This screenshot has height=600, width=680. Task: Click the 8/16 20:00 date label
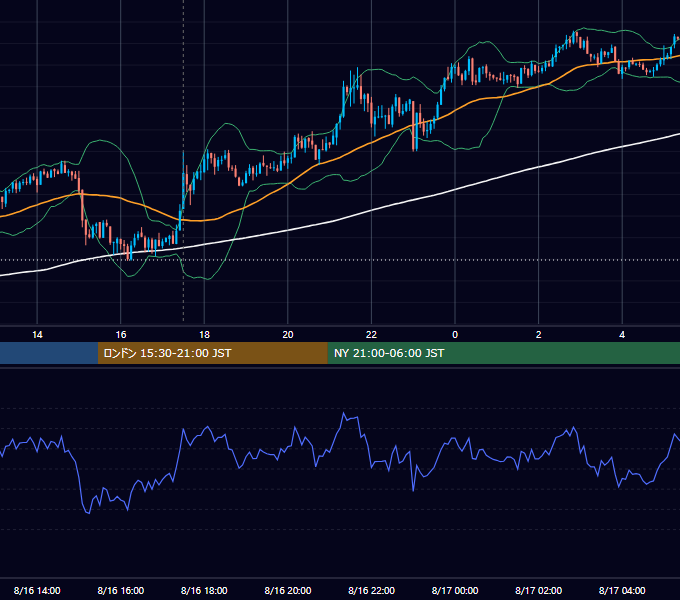[288, 590]
